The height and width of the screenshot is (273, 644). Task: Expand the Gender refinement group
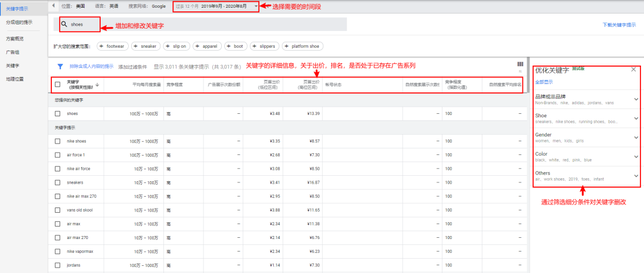click(636, 138)
